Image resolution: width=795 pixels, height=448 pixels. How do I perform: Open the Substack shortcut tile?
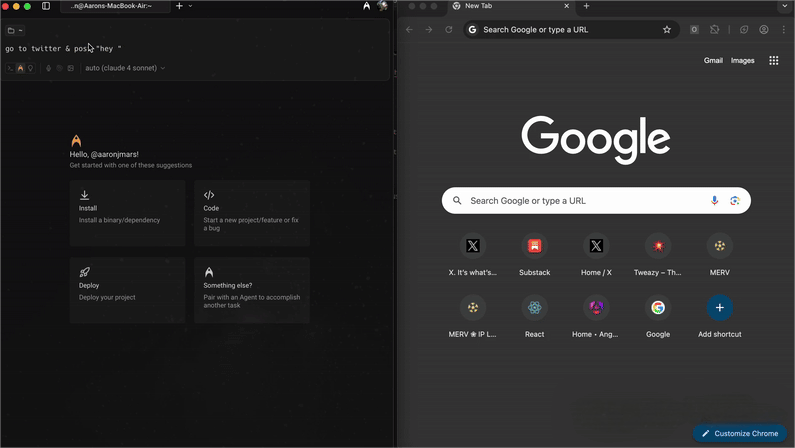pyautogui.click(x=535, y=246)
